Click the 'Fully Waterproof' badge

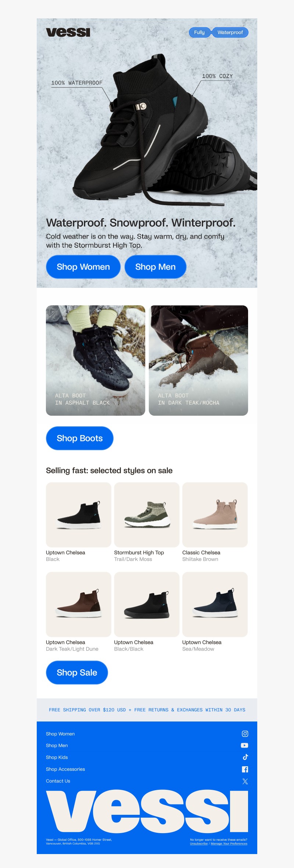219,32
